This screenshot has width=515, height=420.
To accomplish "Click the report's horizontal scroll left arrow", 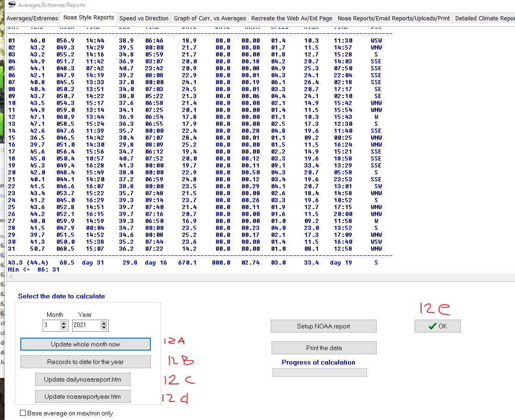I will coord(11,277).
